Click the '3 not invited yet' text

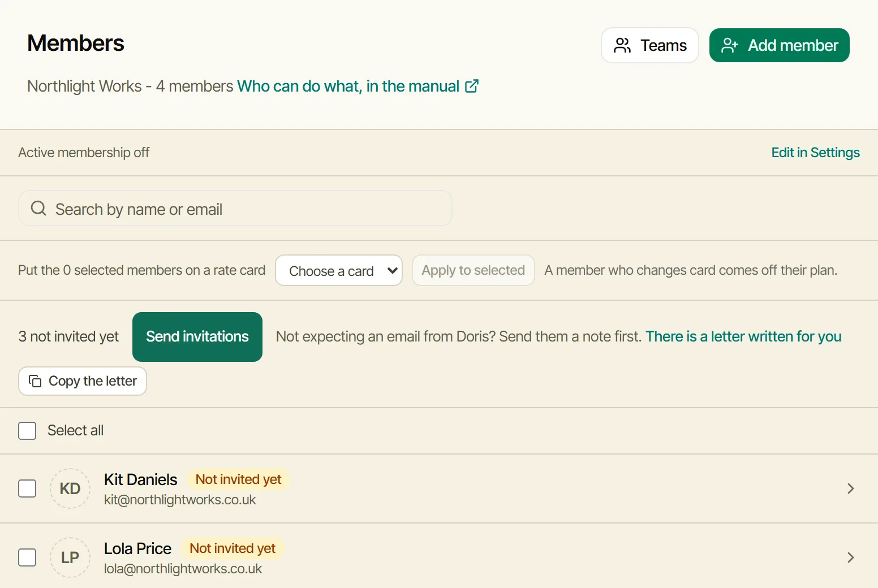68,336
